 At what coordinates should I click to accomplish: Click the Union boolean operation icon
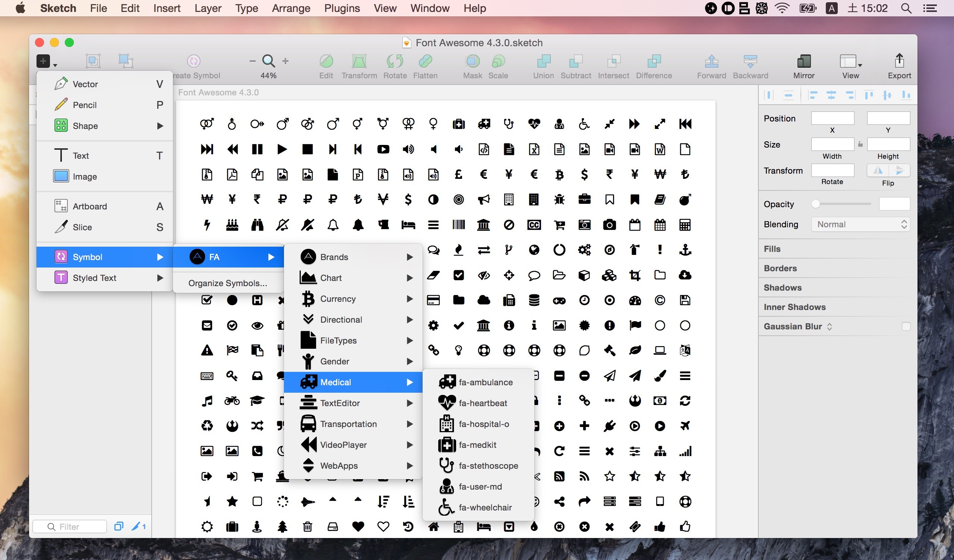[x=544, y=61]
